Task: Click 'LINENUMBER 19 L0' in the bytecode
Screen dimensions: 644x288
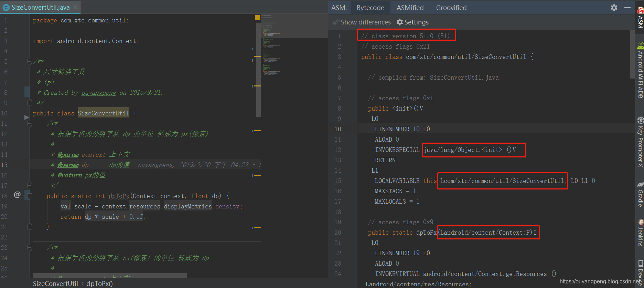Action: click(x=402, y=253)
